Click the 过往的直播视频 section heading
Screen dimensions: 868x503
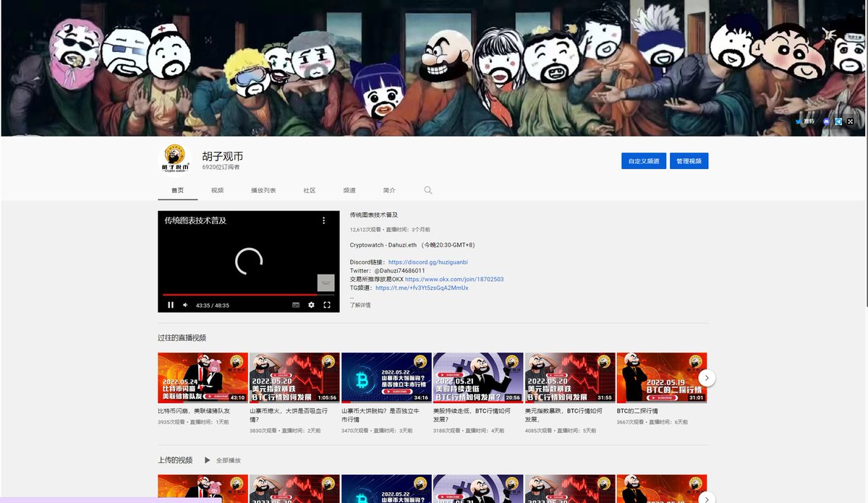[182, 338]
